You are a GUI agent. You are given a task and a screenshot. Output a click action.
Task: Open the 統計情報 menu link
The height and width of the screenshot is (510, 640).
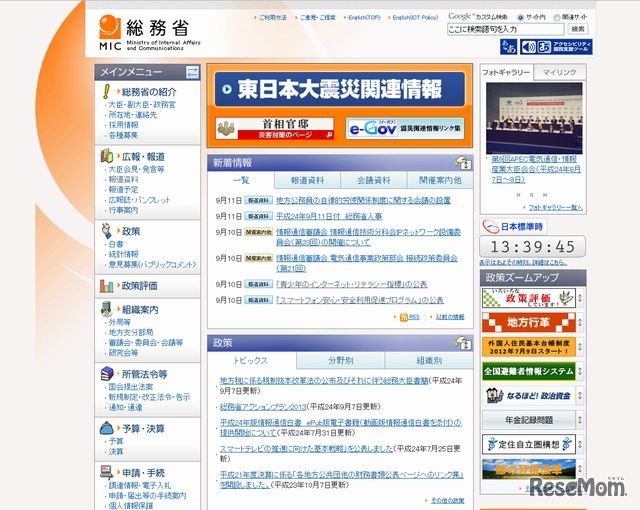click(123, 254)
